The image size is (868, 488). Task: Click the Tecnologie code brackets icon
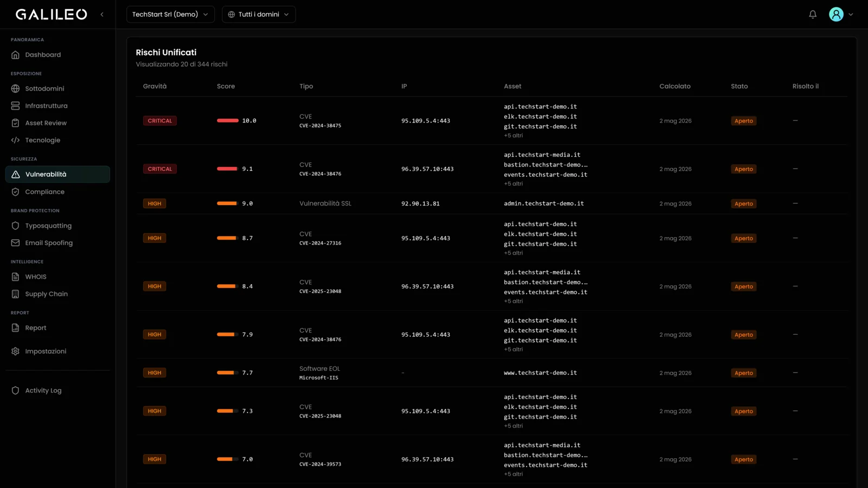[15, 140]
